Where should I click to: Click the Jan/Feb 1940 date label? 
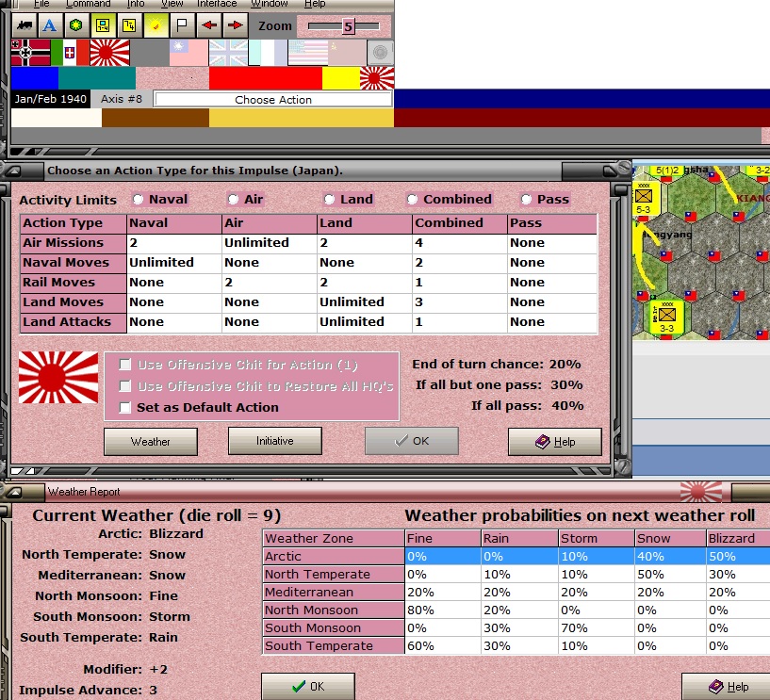[x=50, y=99]
